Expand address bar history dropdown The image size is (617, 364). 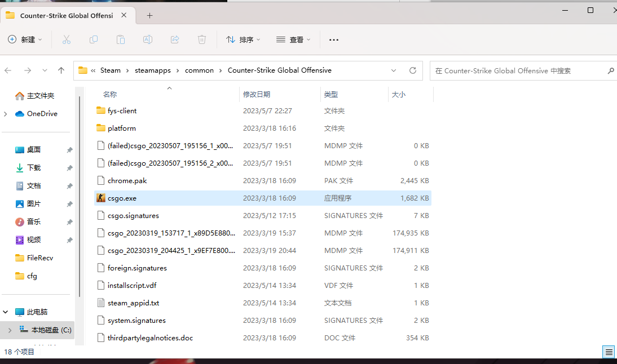[x=394, y=71]
